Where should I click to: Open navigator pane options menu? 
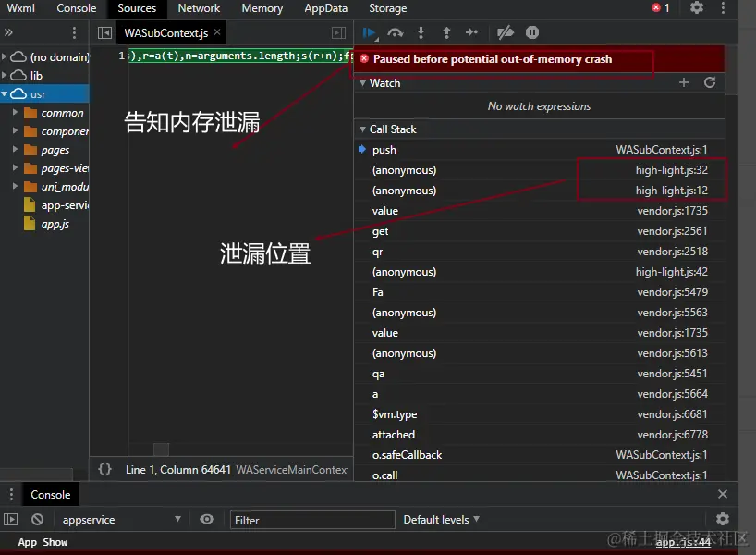[x=74, y=32]
